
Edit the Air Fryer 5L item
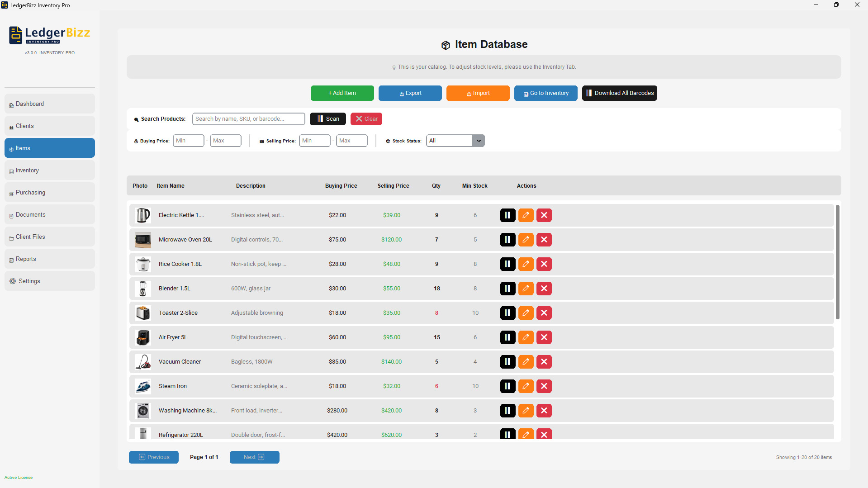(526, 337)
